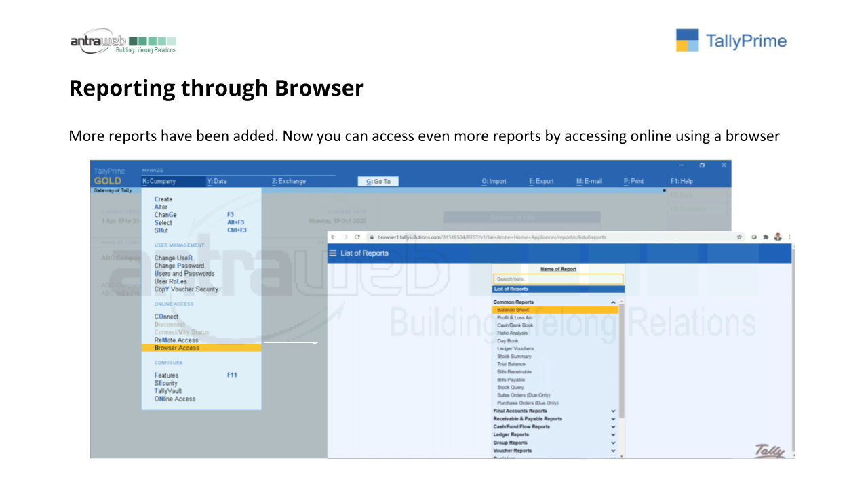The image size is (868, 488).
Task: Choose ReMote Access option
Action: 176,340
